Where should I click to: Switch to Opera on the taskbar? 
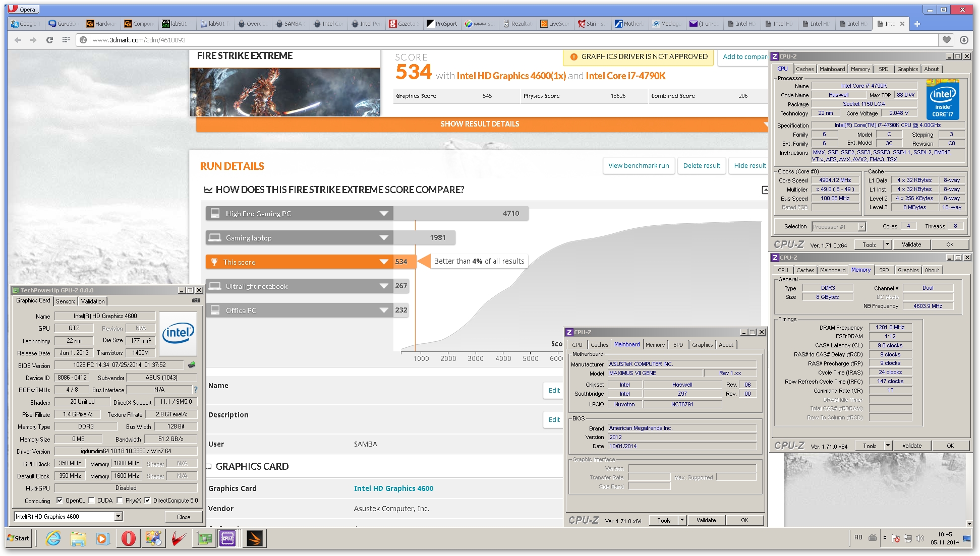tap(128, 538)
